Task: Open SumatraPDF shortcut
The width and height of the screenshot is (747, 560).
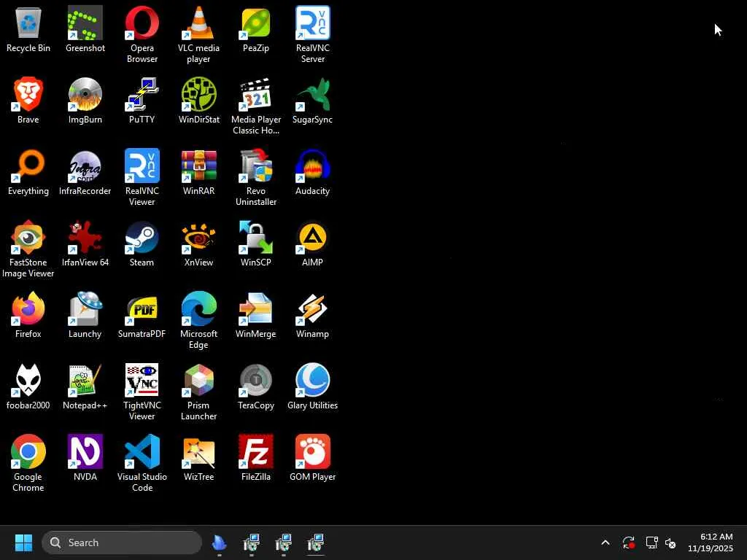Action: [x=142, y=315]
